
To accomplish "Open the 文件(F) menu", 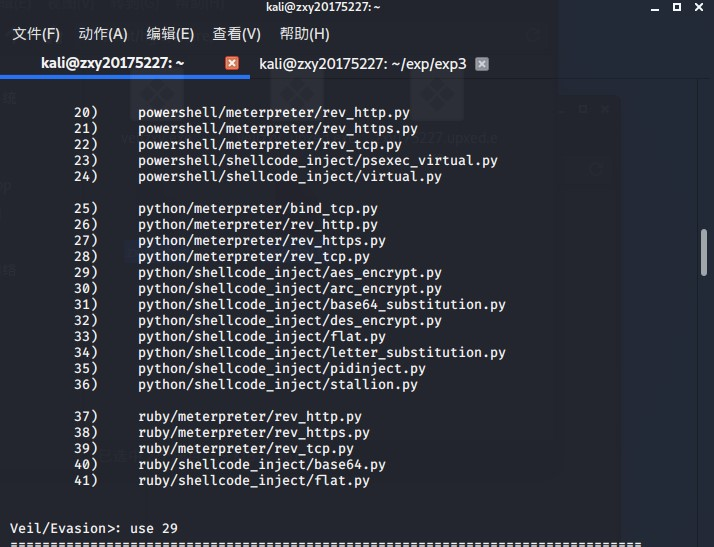I will click(x=36, y=34).
